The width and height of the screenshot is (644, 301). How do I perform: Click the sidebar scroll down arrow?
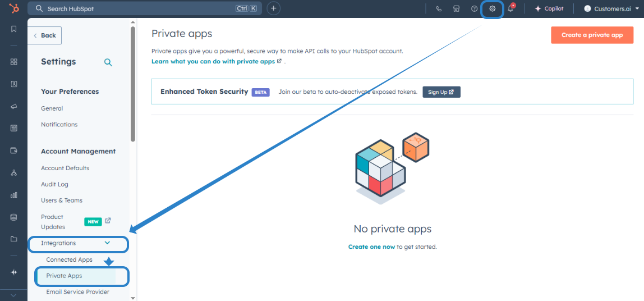[x=132, y=298]
